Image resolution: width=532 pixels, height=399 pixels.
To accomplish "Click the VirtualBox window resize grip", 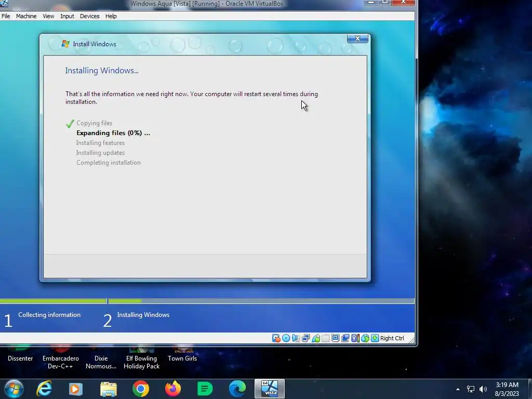I will click(x=411, y=341).
